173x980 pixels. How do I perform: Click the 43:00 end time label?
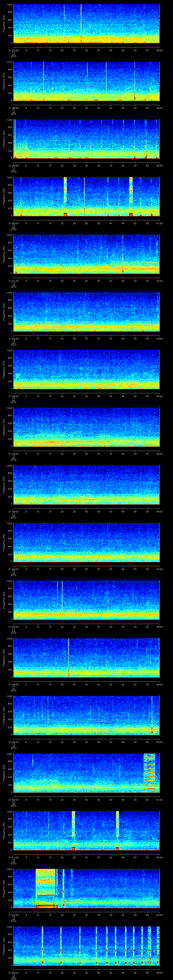160,339
